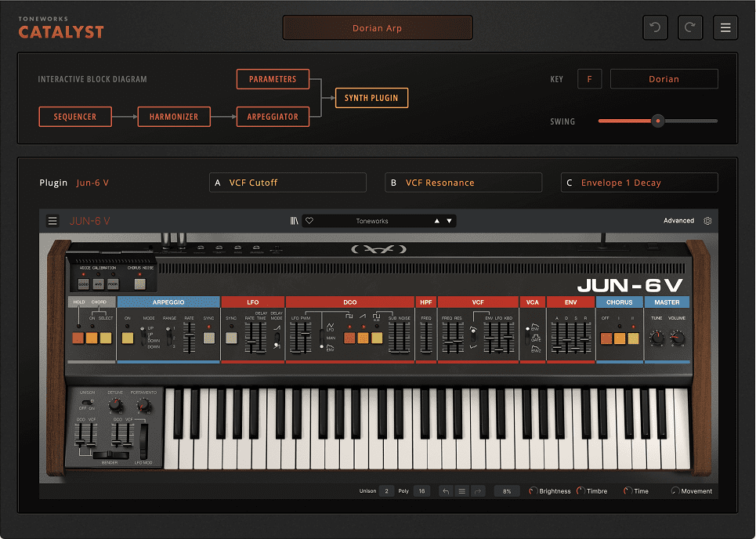Open the Parameters block
This screenshot has width=756, height=539.
point(273,79)
